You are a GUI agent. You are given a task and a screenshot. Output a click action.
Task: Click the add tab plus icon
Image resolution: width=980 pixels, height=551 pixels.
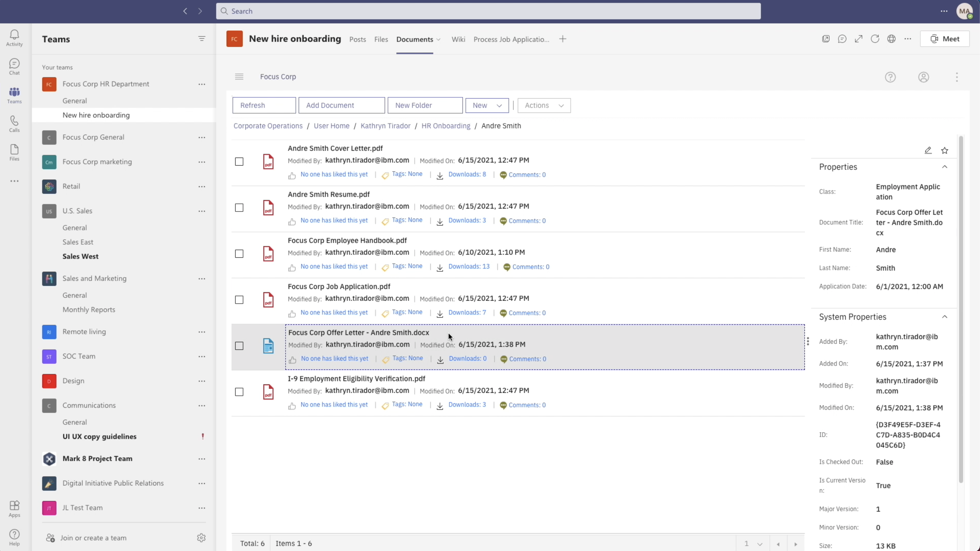[x=563, y=39]
